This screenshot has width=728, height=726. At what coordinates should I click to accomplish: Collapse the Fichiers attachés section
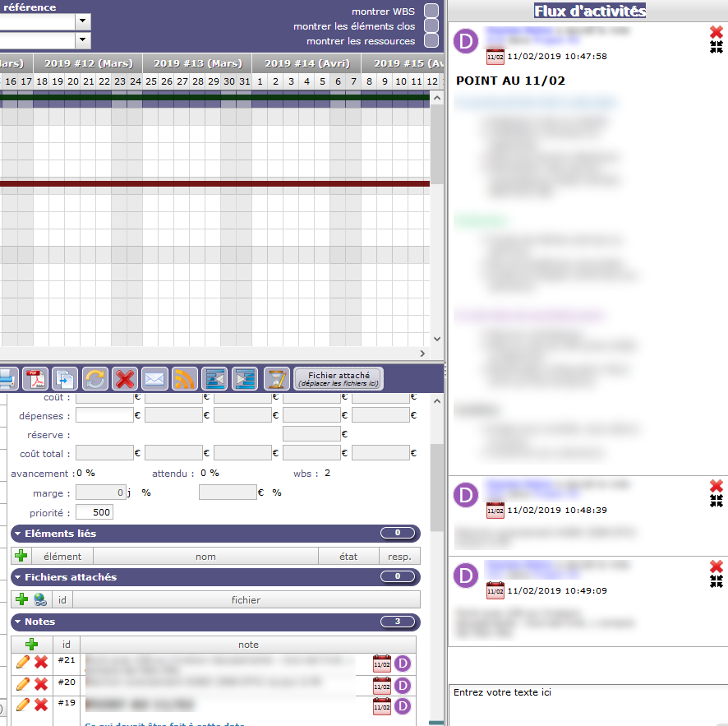click(x=17, y=577)
